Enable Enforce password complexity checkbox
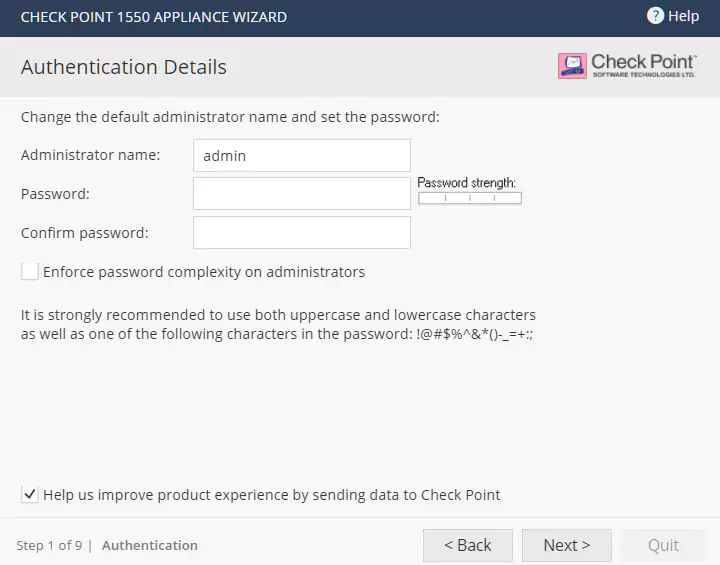 30,271
